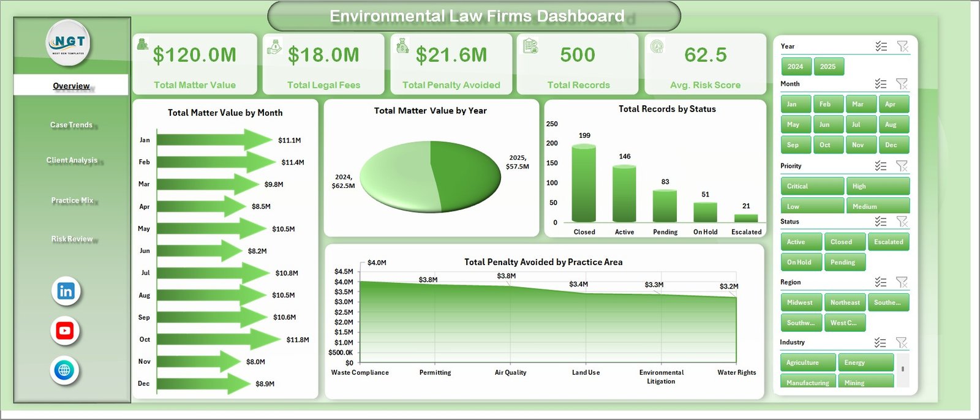This screenshot has height=420, width=980.
Task: Switch to the Overview page
Action: 71,86
